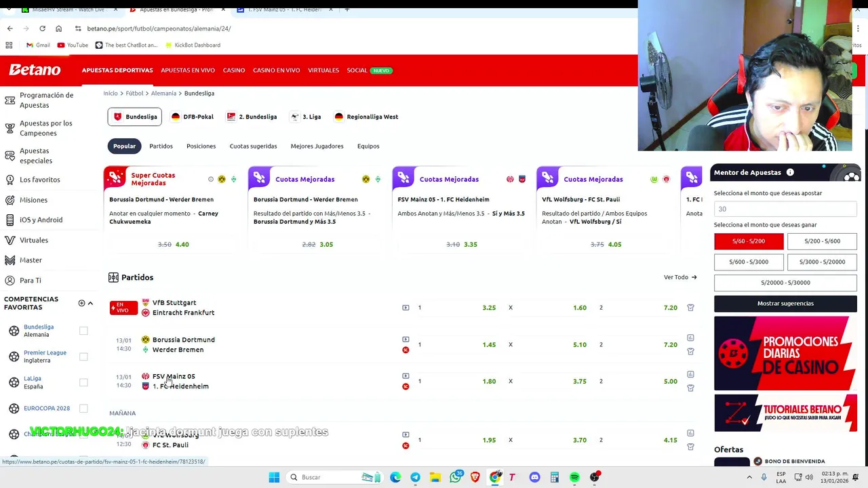Go to the Alemania breadcrumb
The width and height of the screenshot is (868, 488).
[163, 93]
